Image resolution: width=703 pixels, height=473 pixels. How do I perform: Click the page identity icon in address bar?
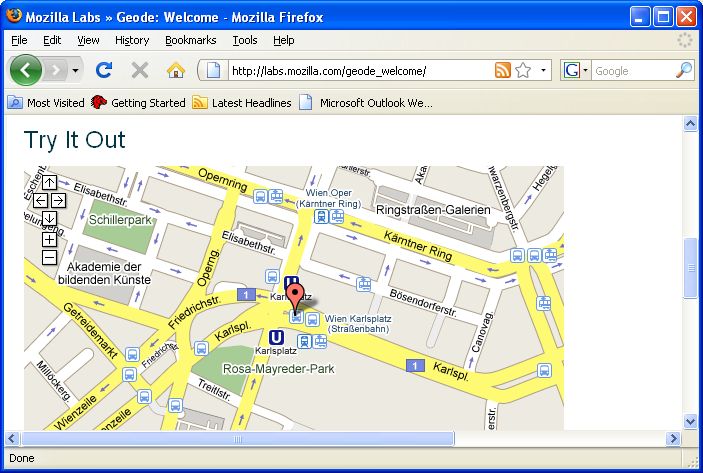pos(213,70)
